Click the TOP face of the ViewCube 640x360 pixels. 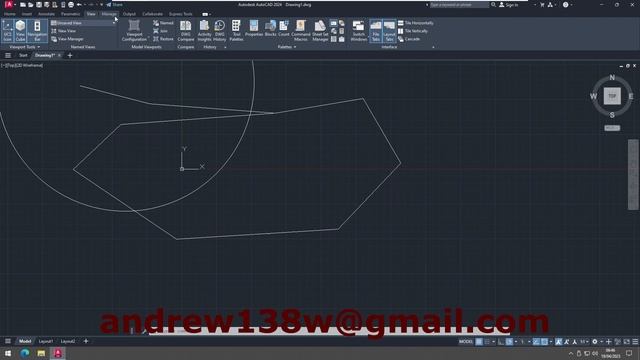point(612,96)
